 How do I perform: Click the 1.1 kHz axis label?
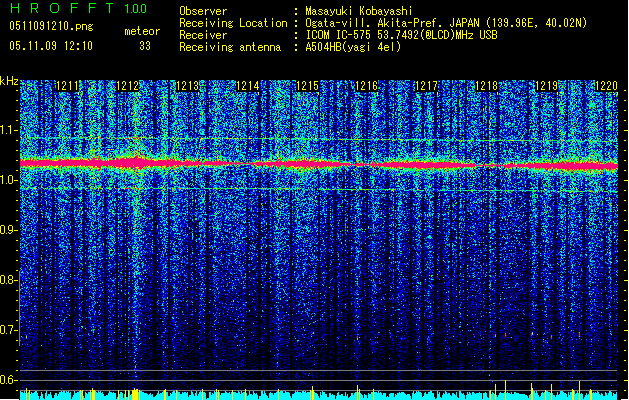(8, 130)
